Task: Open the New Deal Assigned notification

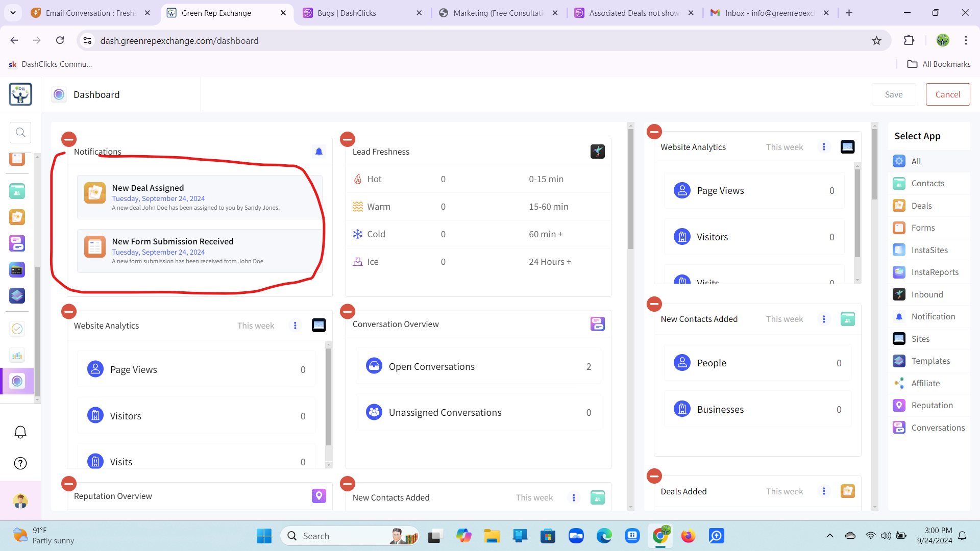Action: coord(200,197)
